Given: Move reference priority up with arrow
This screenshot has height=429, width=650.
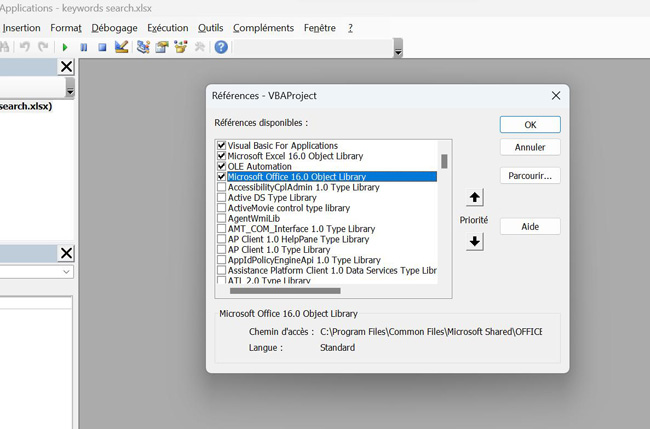Looking at the screenshot, I should (475, 198).
